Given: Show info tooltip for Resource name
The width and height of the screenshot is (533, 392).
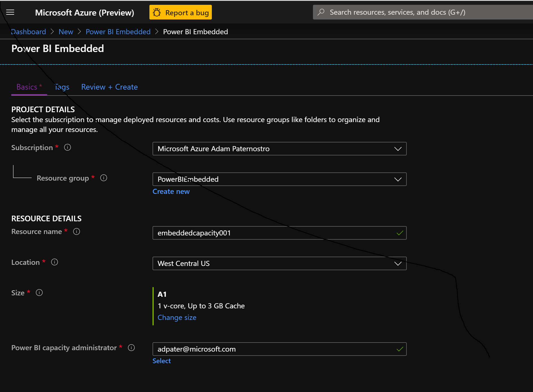Looking at the screenshot, I should point(77,231).
